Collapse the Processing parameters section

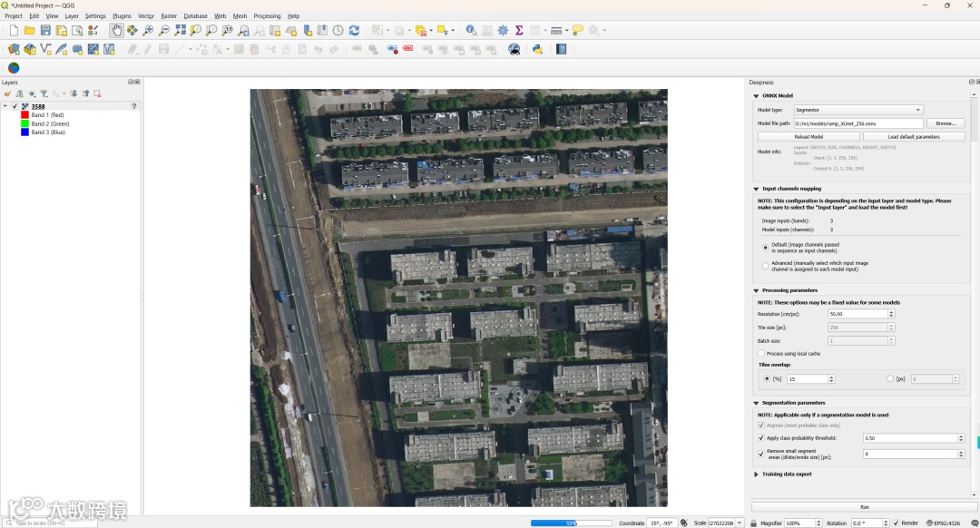(756, 290)
